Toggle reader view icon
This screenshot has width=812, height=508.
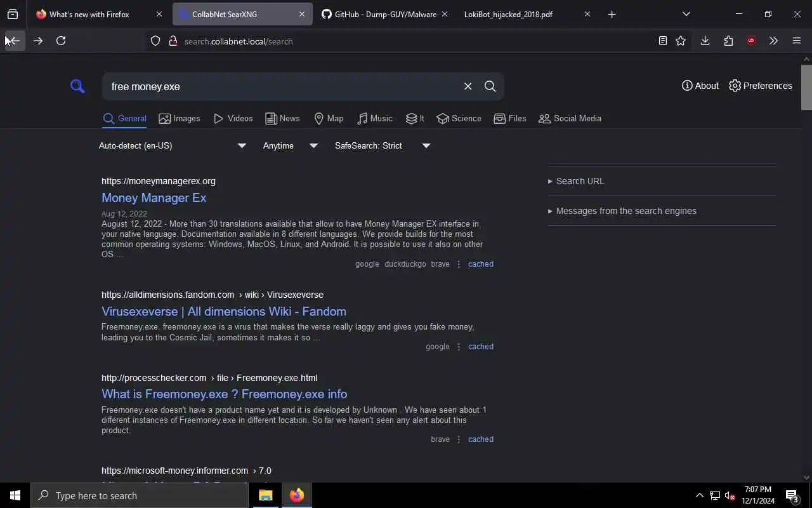click(x=662, y=41)
